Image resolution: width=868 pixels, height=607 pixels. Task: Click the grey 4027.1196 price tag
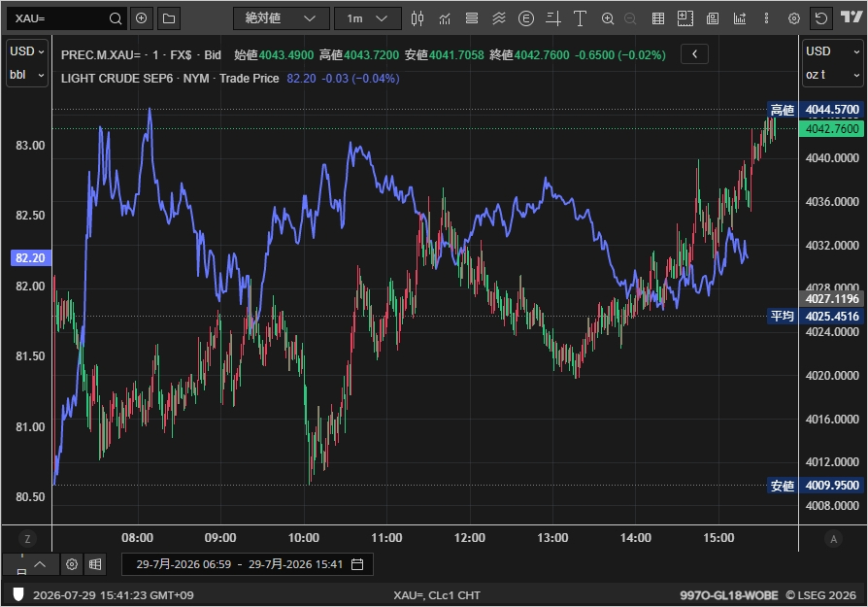(x=831, y=299)
